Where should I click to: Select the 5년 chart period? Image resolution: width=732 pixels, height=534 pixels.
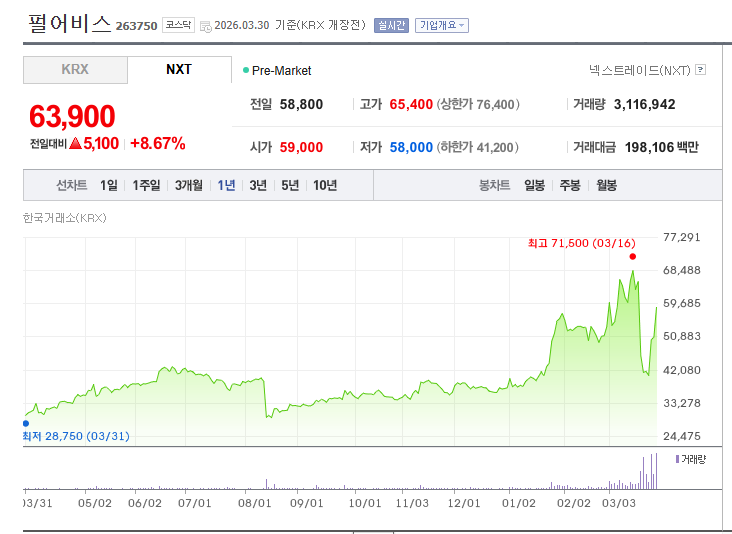click(x=290, y=185)
